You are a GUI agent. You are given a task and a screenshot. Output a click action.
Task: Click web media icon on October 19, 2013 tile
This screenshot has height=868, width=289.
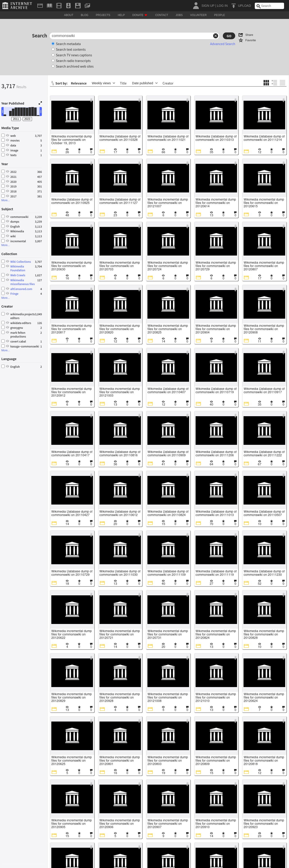[x=54, y=151]
